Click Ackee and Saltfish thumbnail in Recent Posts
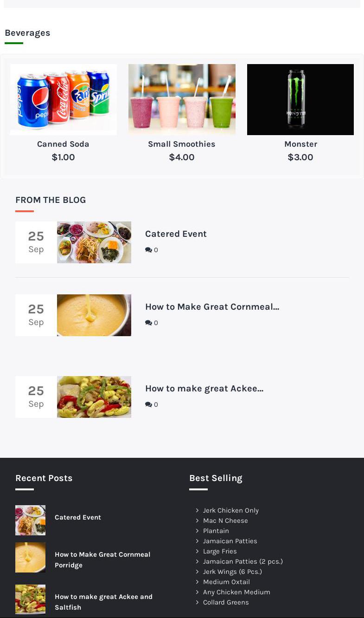The height and width of the screenshot is (618, 364). tap(30, 599)
